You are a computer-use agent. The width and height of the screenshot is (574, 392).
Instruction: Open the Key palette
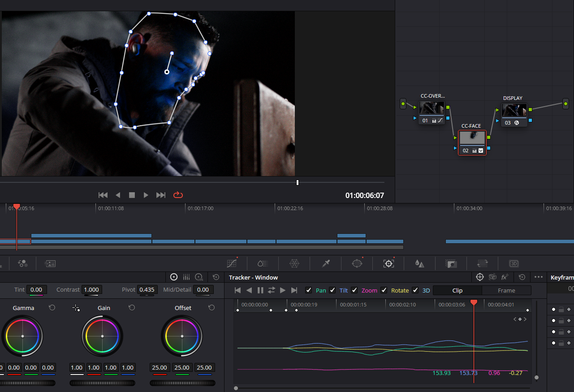[451, 263]
